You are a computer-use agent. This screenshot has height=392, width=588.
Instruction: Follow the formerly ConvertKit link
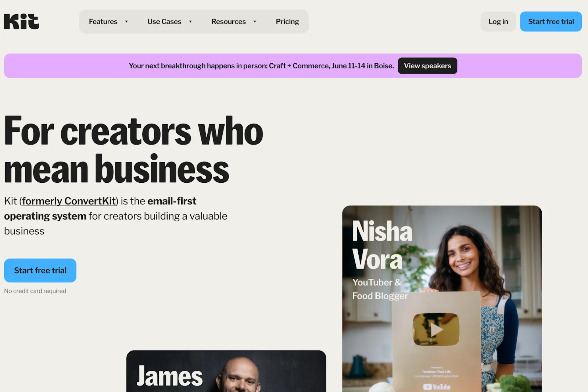pos(69,201)
